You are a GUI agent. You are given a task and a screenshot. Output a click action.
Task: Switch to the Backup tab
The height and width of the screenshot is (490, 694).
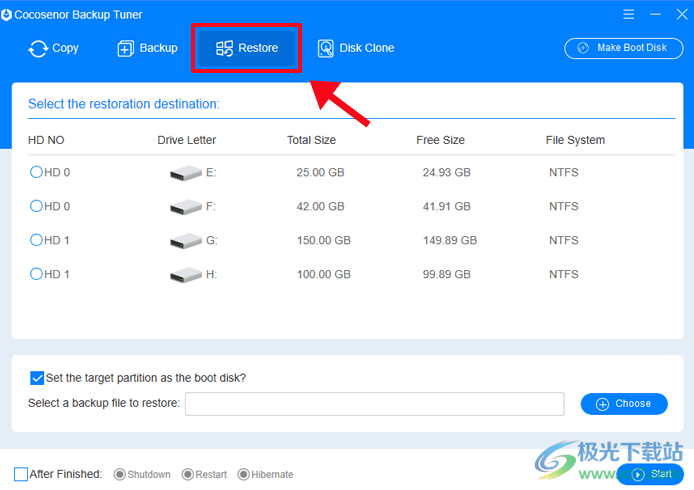[x=147, y=48]
